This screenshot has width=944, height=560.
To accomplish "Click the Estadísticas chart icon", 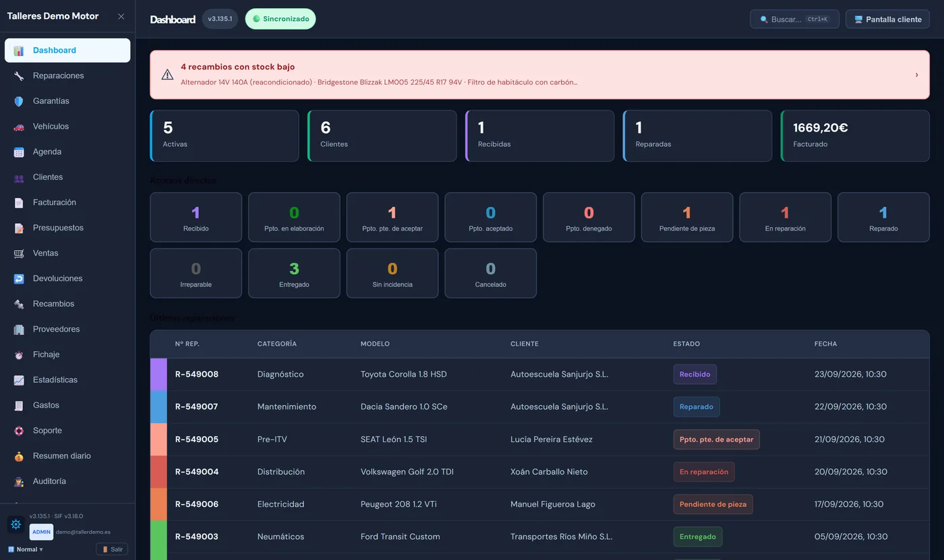I will point(19,380).
